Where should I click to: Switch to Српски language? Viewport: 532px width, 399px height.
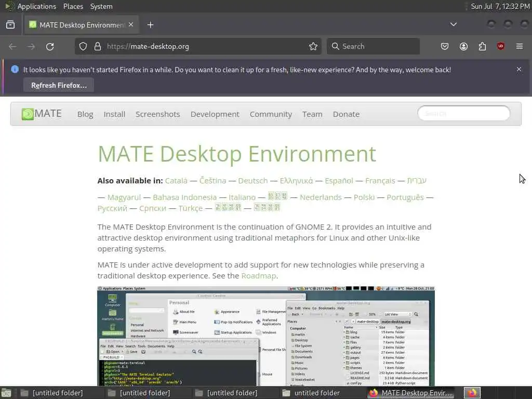coord(153,208)
